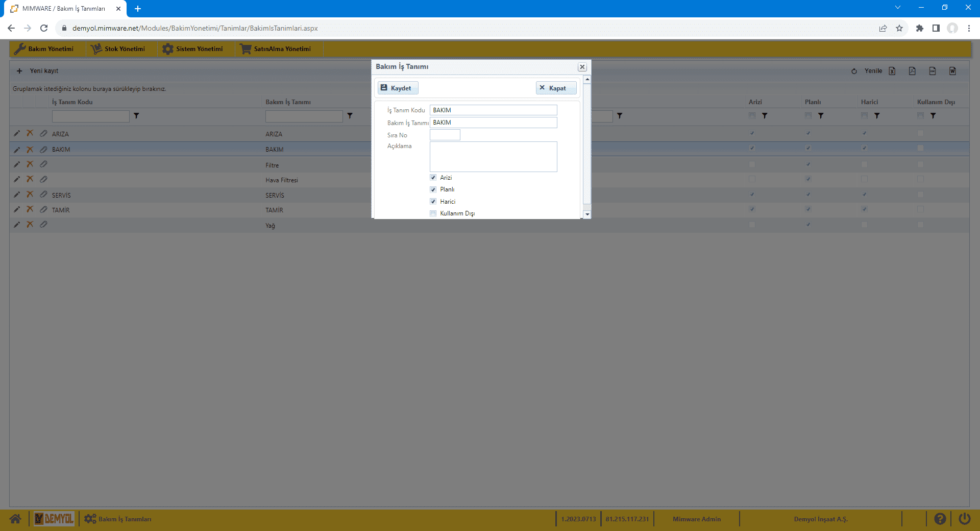
Task: Click the Kaydet save button
Action: 397,88
